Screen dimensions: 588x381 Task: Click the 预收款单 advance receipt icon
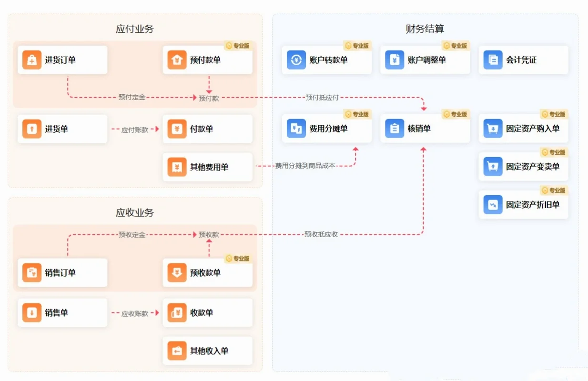(x=177, y=272)
